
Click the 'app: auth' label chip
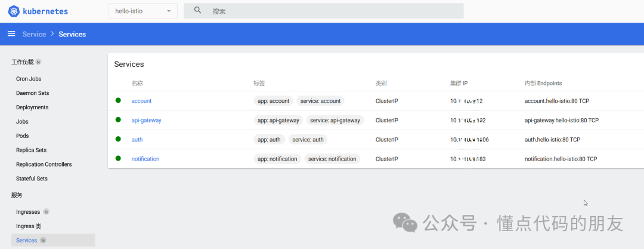[269, 140]
